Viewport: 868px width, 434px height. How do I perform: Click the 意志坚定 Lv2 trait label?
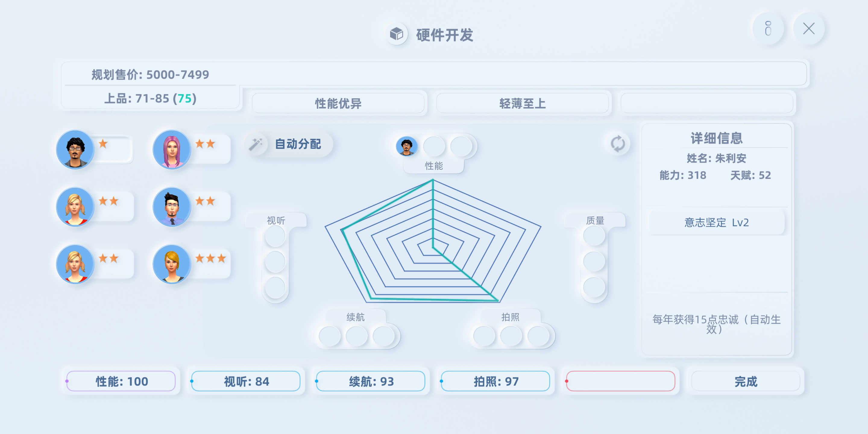[x=716, y=222]
